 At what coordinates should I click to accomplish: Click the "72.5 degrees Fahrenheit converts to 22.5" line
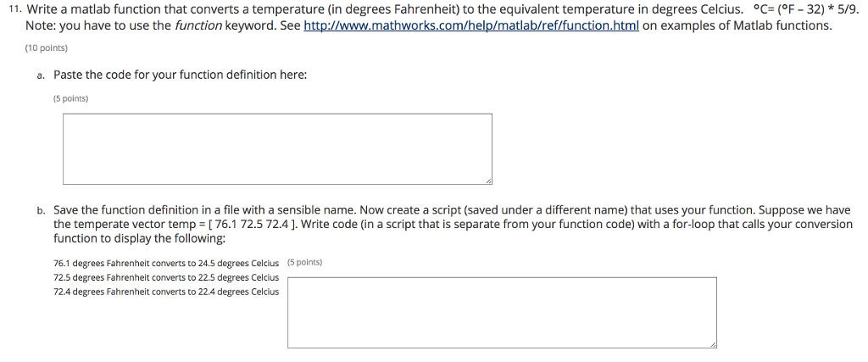point(166,277)
